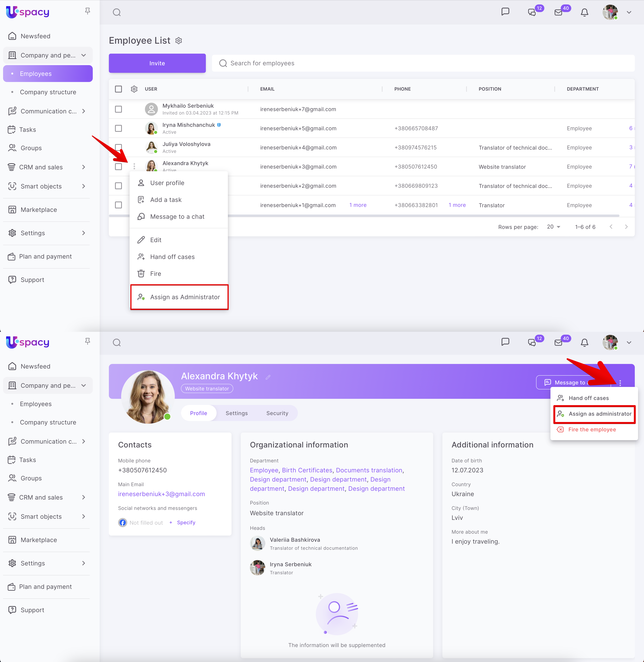Image resolution: width=644 pixels, height=662 pixels.
Task: Click the purple Invite button
Action: pyautogui.click(x=157, y=63)
